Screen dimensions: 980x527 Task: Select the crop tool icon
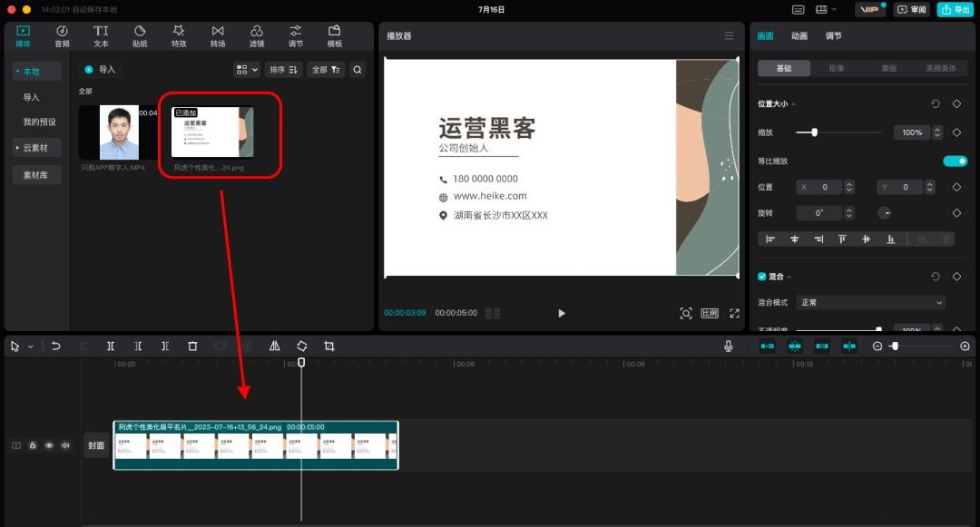[x=329, y=346]
